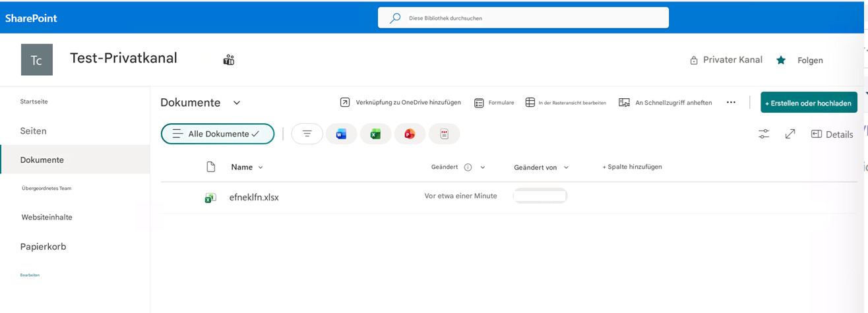Open the file efneklfn.xlsx

254,197
